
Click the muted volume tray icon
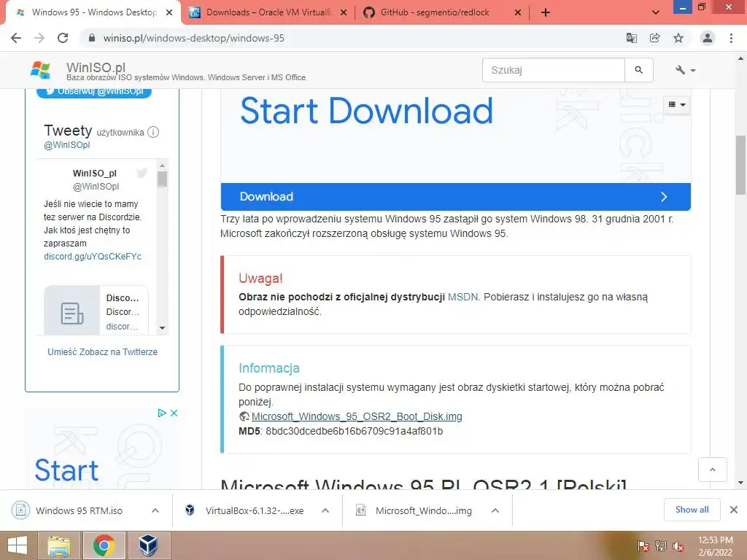coord(678,546)
